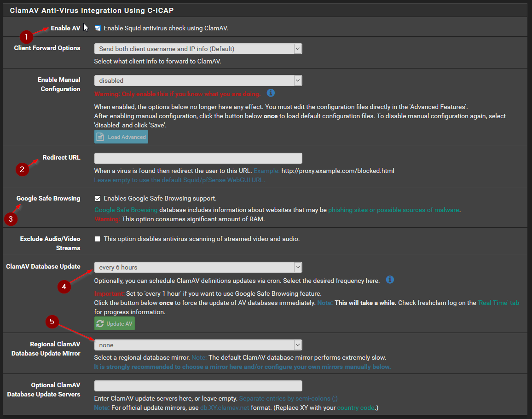Toggle the Enable Squid antivirus check checkbox
532x419 pixels.
pyautogui.click(x=98, y=29)
